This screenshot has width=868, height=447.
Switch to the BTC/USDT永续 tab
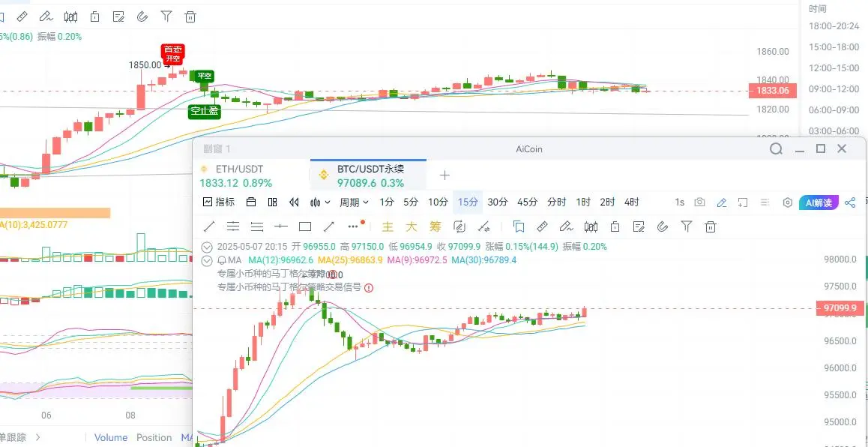(368, 175)
